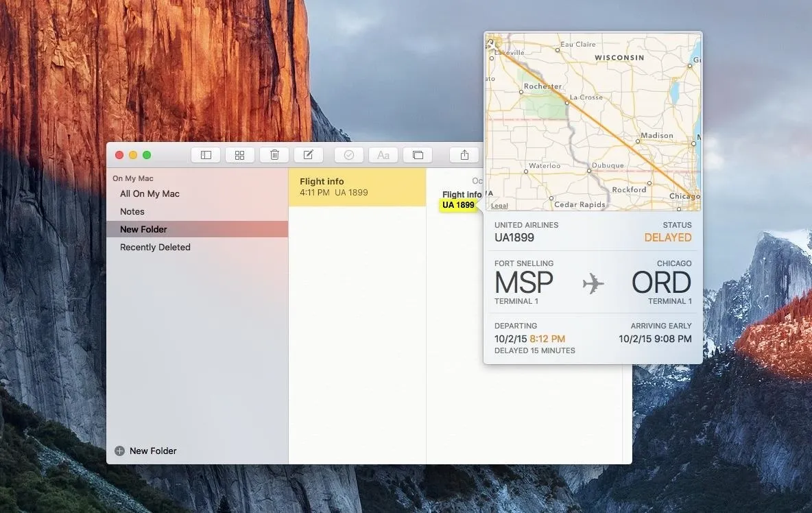812x513 pixels.
Task: Click the WISCONSIN state label on map
Action: point(619,58)
